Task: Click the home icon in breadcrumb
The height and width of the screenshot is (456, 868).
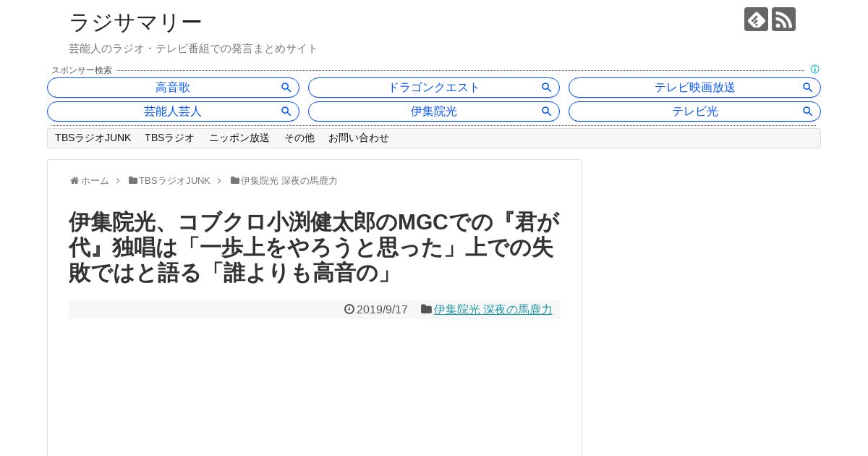Action: point(75,181)
